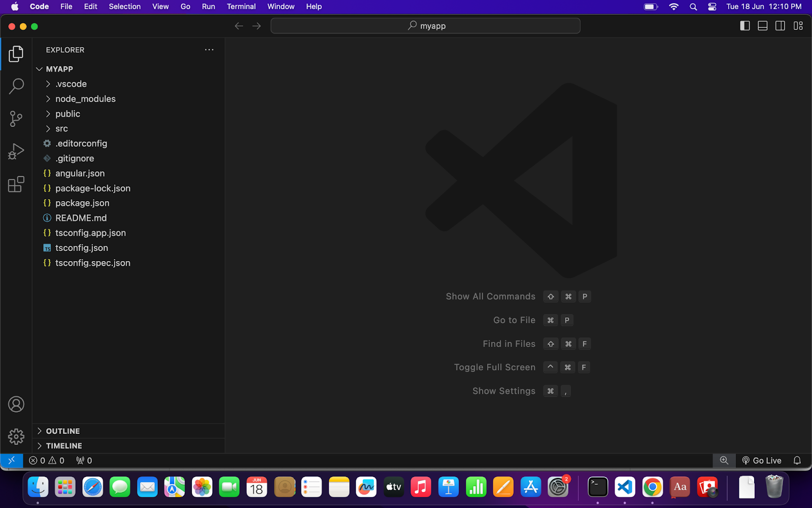
Task: Expand the node_modules folder
Action: (x=85, y=99)
